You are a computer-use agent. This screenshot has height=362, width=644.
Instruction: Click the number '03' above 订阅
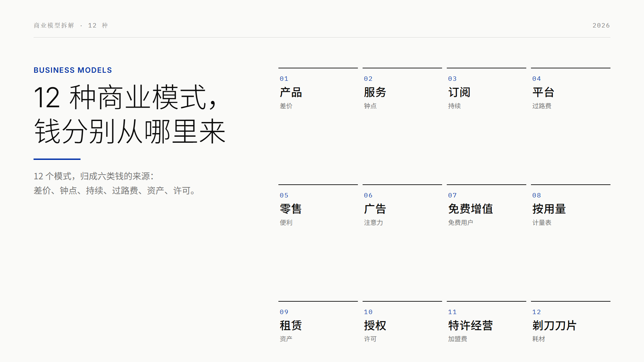pos(452,79)
